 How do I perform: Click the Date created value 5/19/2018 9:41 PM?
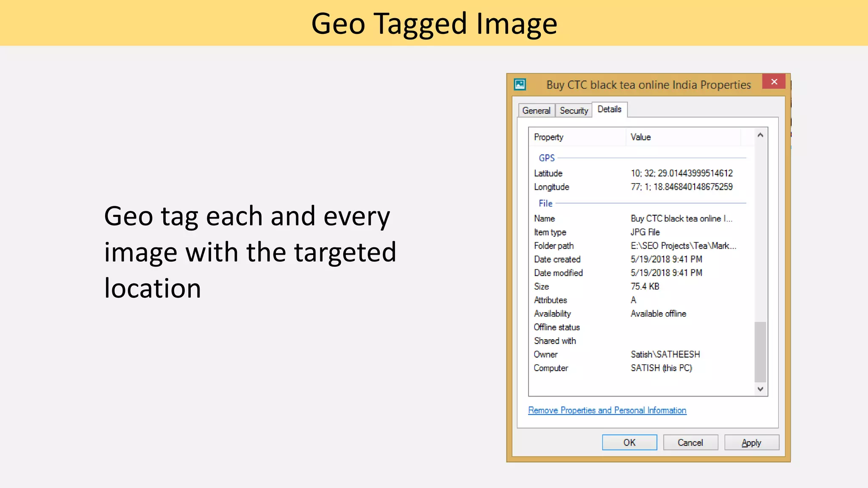coord(666,259)
